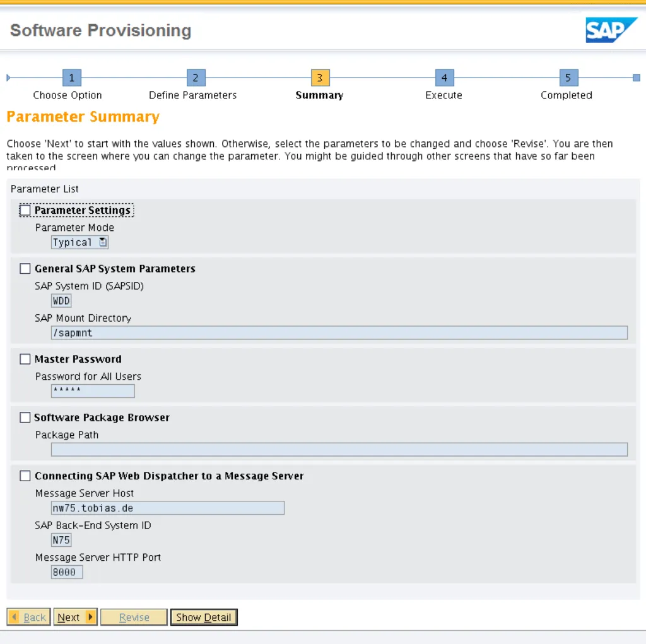Click step 2 Define Parameters marker
This screenshot has height=644, width=646.
[196, 78]
